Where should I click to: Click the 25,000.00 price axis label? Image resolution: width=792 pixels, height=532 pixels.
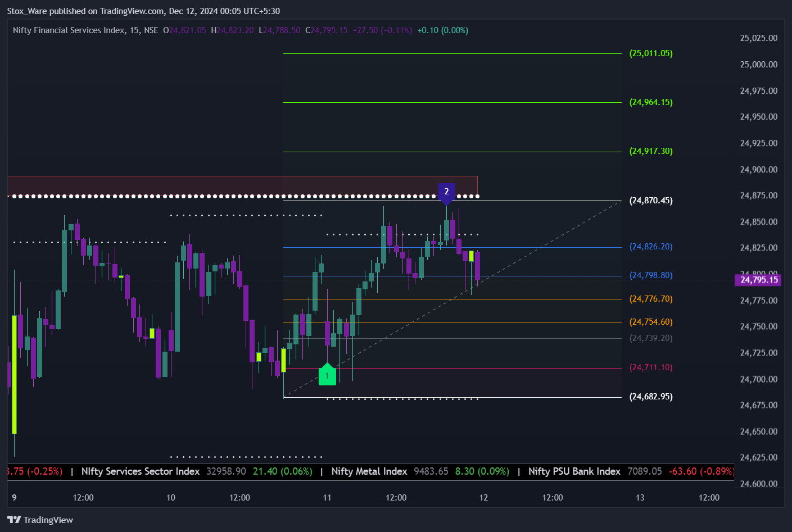click(759, 65)
